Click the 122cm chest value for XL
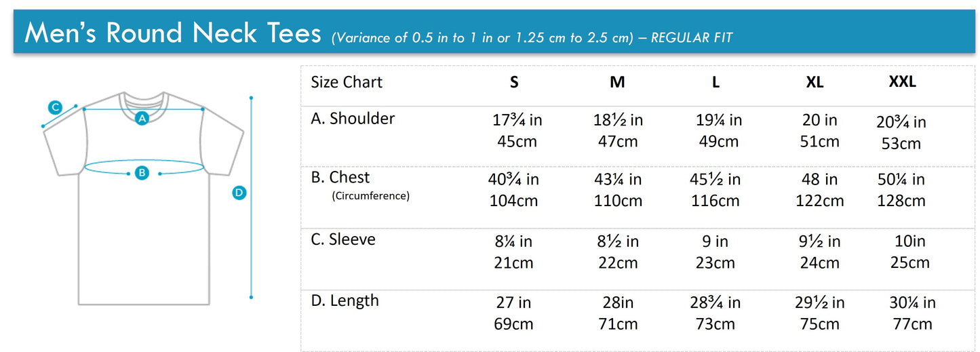Screen dimensions: 980x352 [819, 201]
